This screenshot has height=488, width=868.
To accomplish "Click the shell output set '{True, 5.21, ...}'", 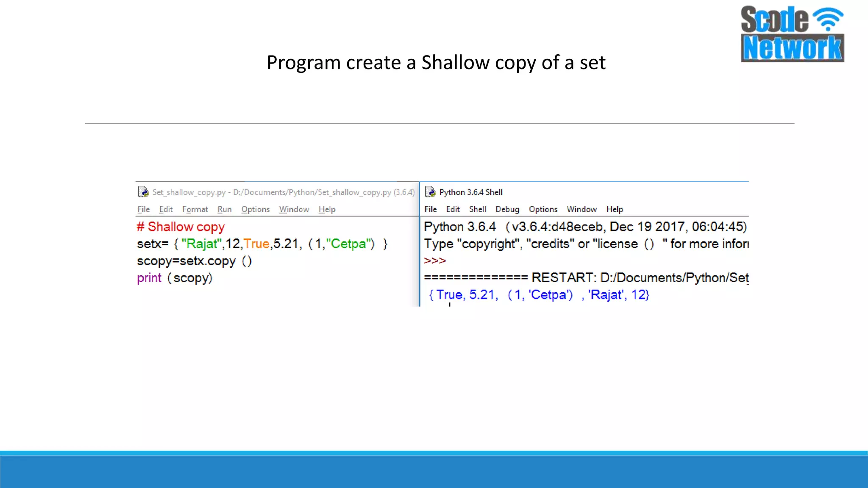I will coord(539,295).
